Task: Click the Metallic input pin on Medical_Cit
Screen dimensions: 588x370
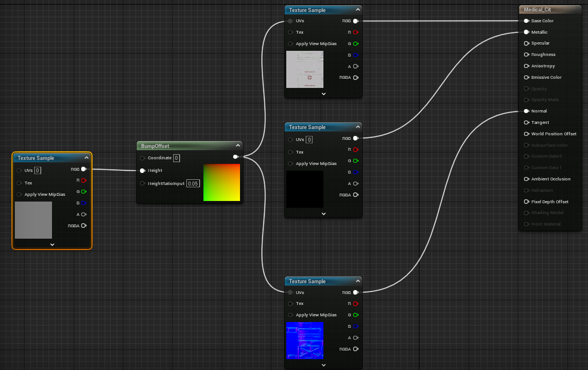Action: (x=526, y=32)
